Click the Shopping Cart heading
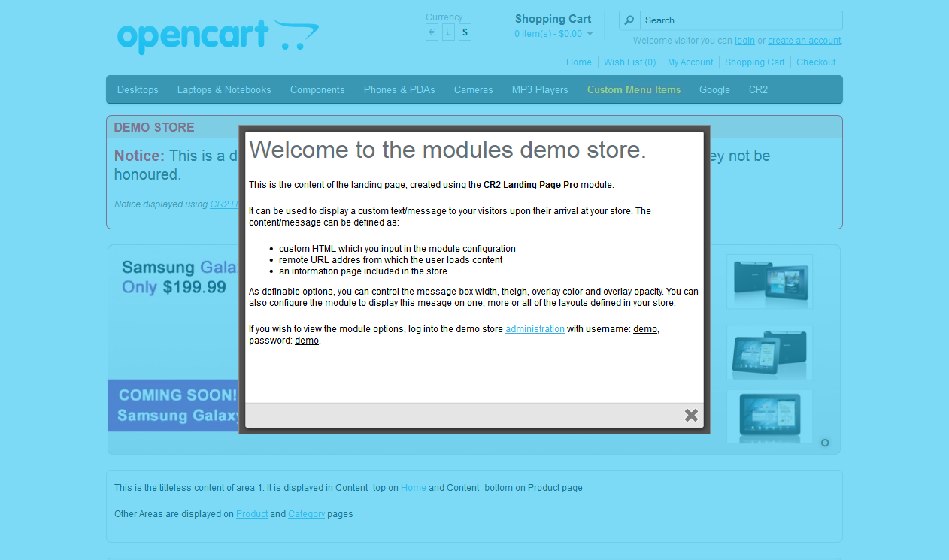The height and width of the screenshot is (560, 949). pos(553,19)
